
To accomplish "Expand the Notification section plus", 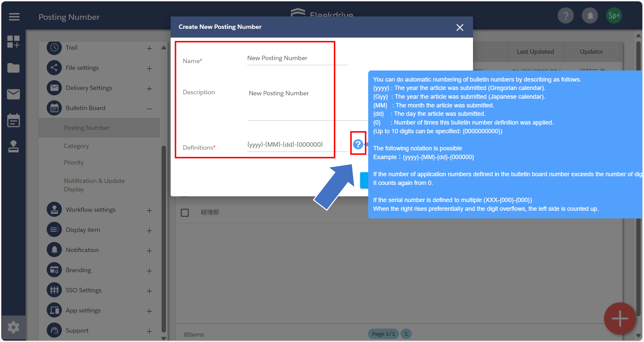I will coord(149,251).
